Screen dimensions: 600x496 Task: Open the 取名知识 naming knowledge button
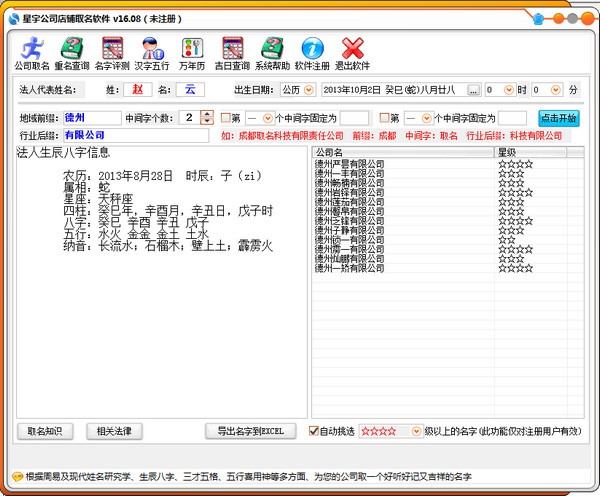[45, 431]
